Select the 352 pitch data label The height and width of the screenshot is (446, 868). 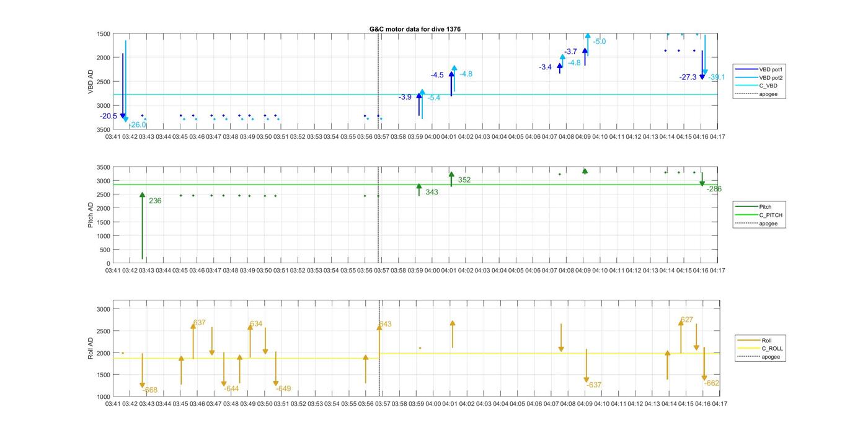464,180
